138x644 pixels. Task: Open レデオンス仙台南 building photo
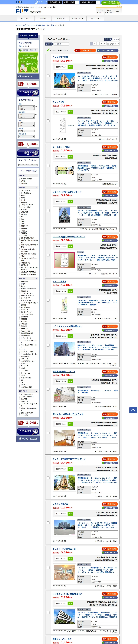[x=64, y=528]
